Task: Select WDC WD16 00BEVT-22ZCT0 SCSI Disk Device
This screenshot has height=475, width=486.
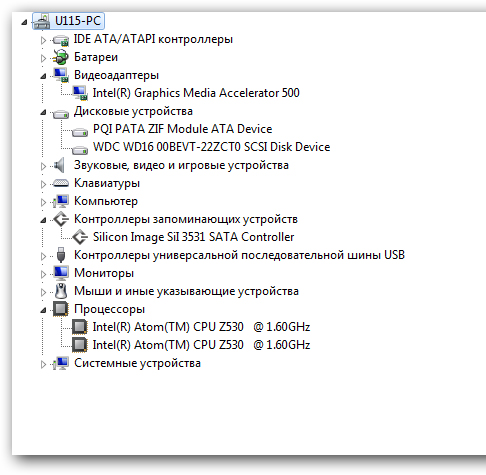Action: [211, 147]
